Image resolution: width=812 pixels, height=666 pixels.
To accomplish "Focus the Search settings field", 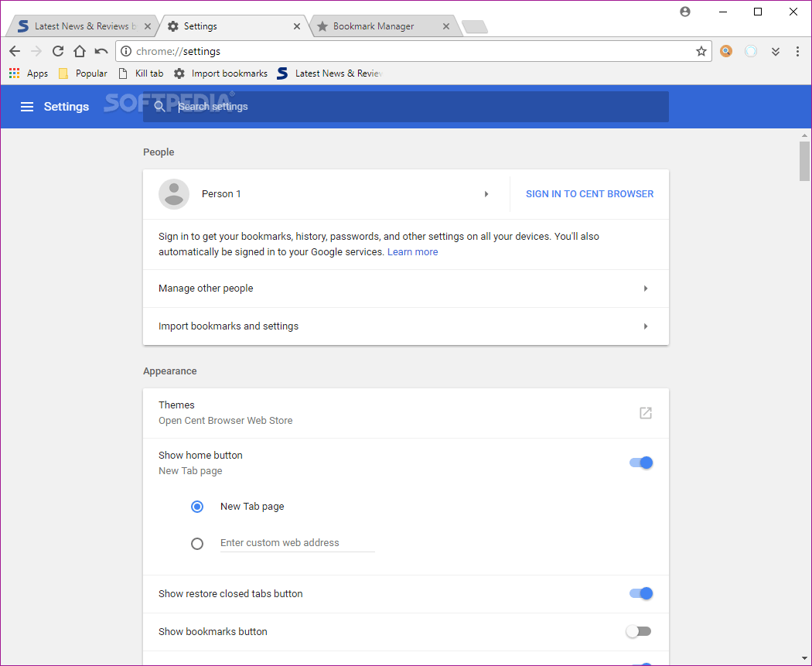I will [x=406, y=107].
